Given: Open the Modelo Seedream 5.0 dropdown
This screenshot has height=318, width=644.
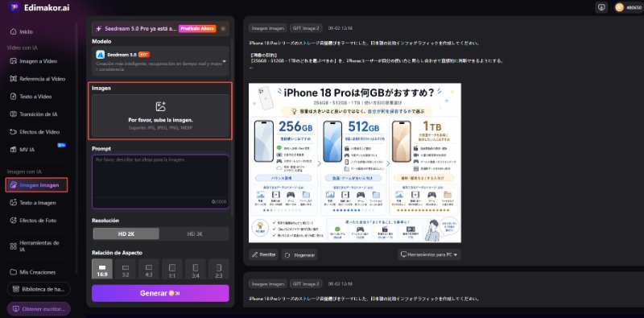Looking at the screenshot, I should 160,61.
